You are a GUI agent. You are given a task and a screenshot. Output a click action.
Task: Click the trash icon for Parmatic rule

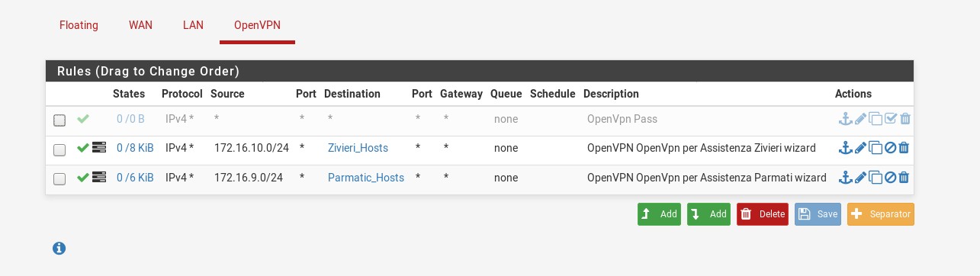pyautogui.click(x=904, y=178)
